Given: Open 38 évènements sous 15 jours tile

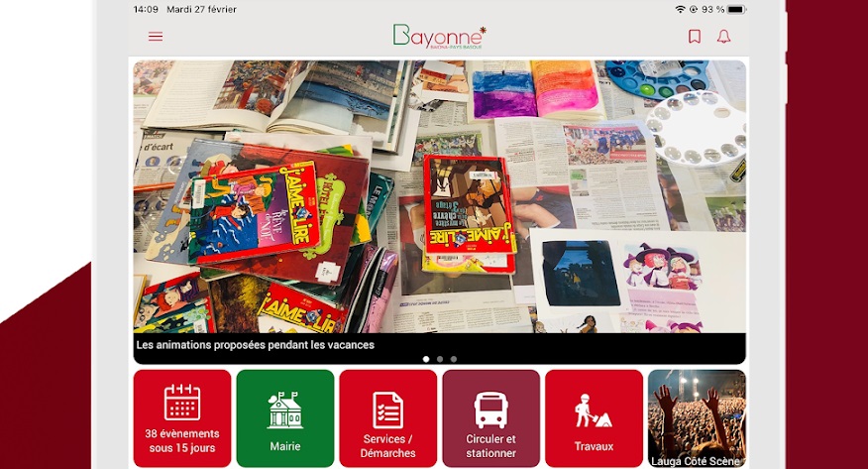Looking at the screenshot, I should click(182, 418).
